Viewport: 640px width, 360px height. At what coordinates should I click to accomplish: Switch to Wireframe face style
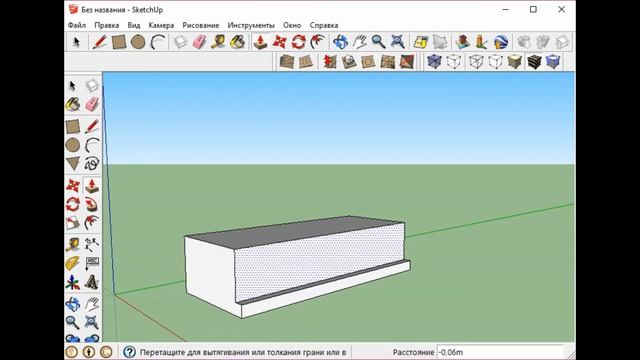click(476, 62)
